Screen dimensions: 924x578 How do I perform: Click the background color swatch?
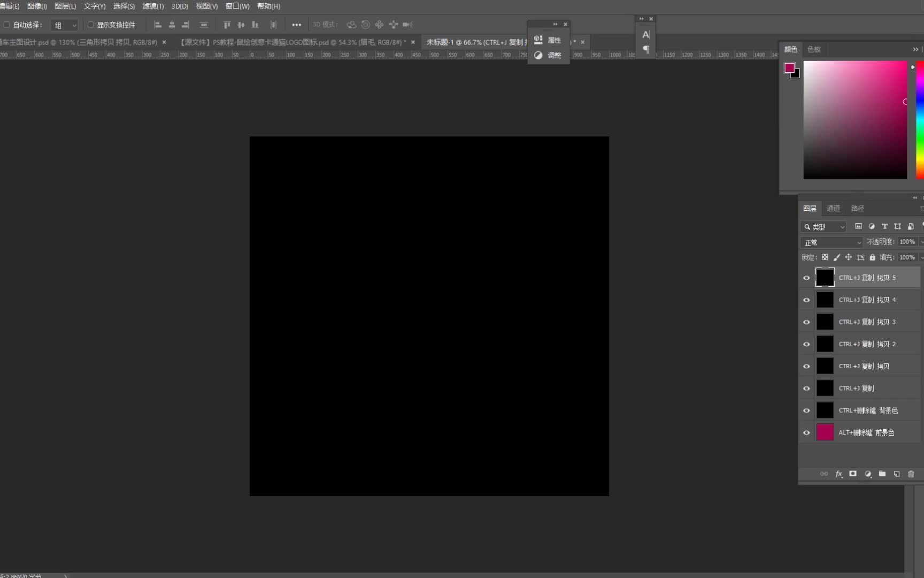click(x=797, y=75)
